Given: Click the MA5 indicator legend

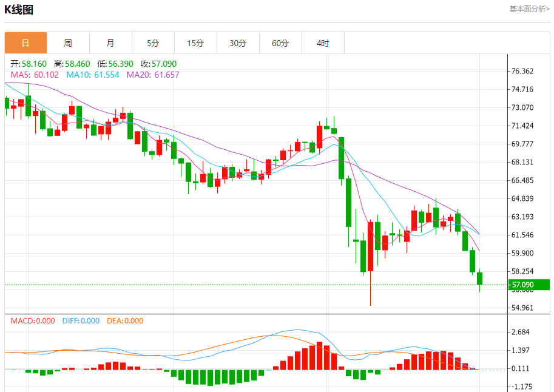Looking at the screenshot, I should pyautogui.click(x=35, y=75).
